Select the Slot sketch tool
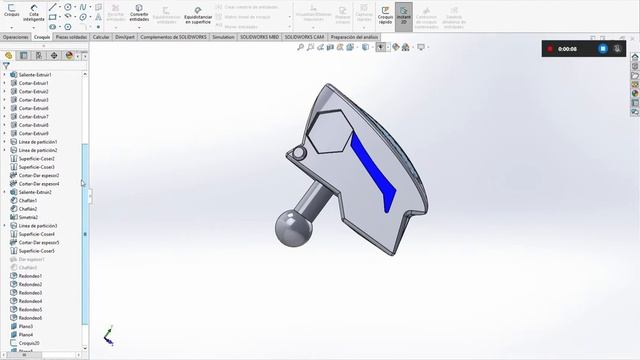 tap(53, 27)
